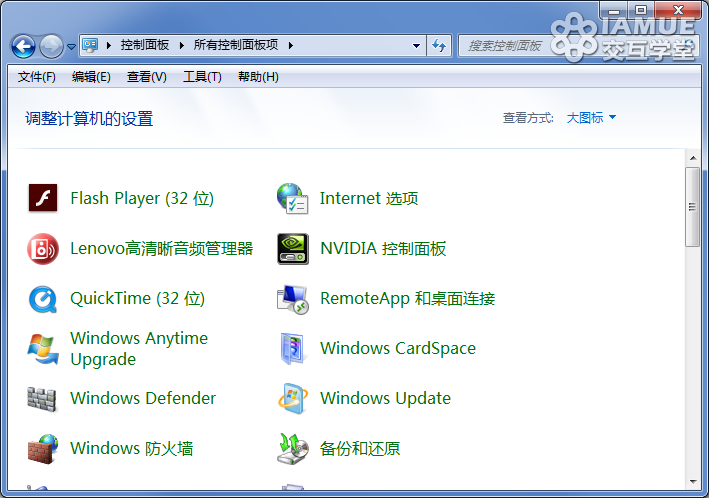709x498 pixels.
Task: Open the Windows Update link
Action: tap(385, 398)
